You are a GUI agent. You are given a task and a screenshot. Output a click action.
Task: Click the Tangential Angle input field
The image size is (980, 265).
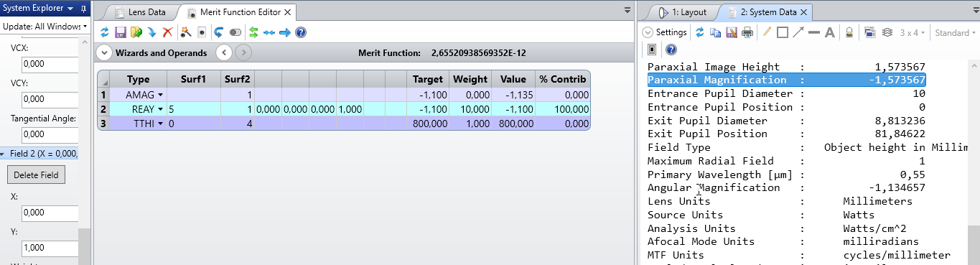[x=50, y=134]
